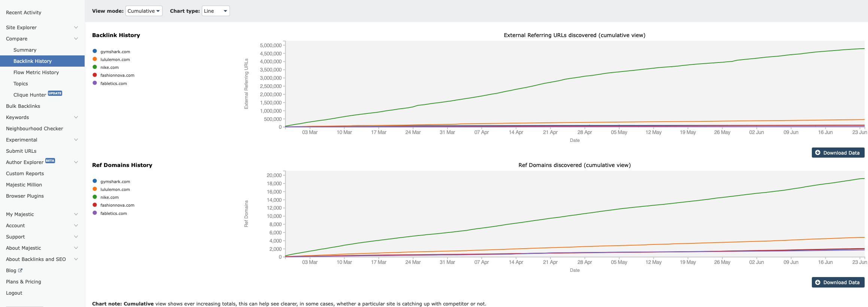
Task: Toggle fabletics.com label in Backlink History legend
Action: coord(113,83)
